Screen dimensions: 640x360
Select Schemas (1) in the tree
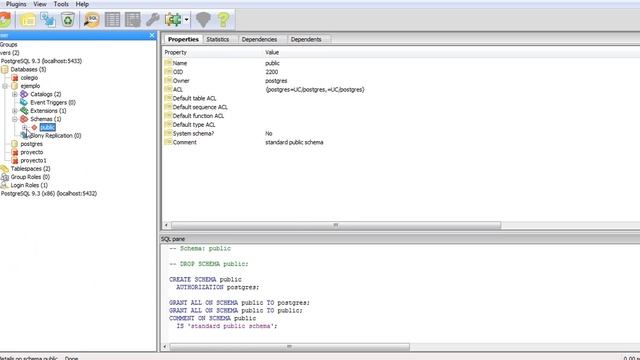[46, 119]
